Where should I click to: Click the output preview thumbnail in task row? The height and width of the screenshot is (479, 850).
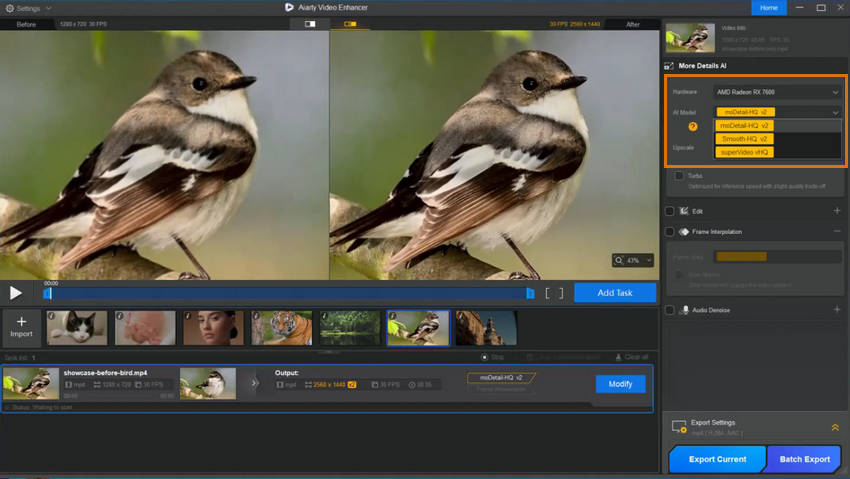click(x=208, y=384)
